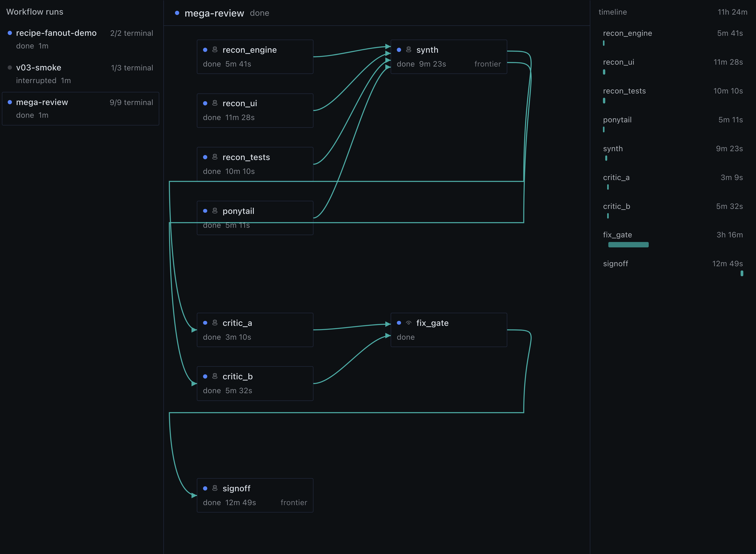Click the blue status dot beside mega-review header

tap(177, 13)
